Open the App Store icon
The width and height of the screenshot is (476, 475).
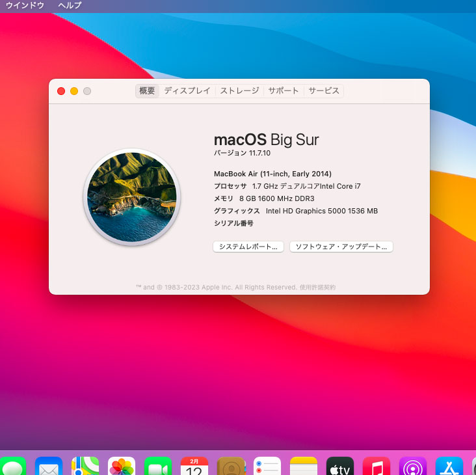point(449,466)
